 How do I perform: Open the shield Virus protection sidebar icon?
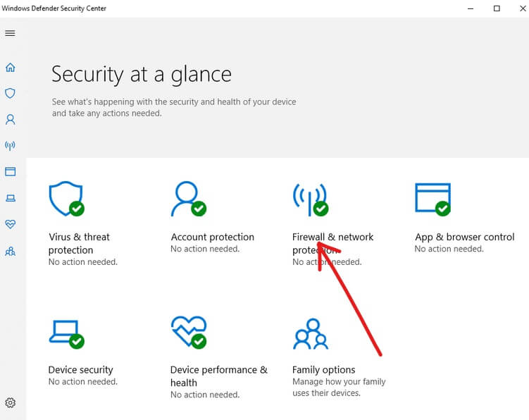click(x=10, y=93)
